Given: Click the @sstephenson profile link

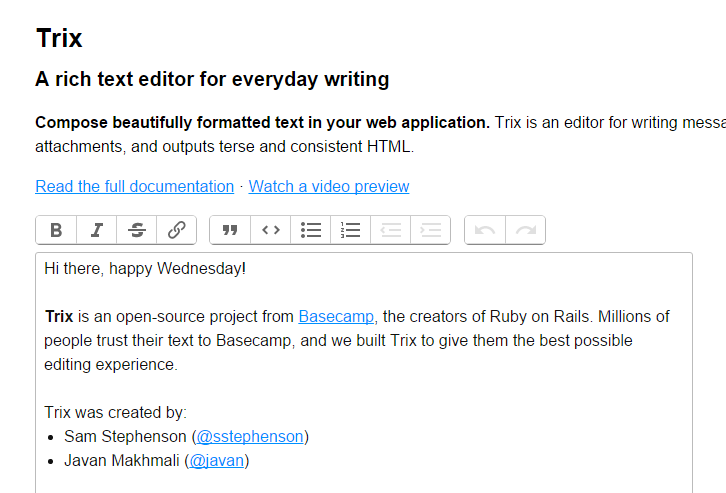Looking at the screenshot, I should tap(250, 437).
